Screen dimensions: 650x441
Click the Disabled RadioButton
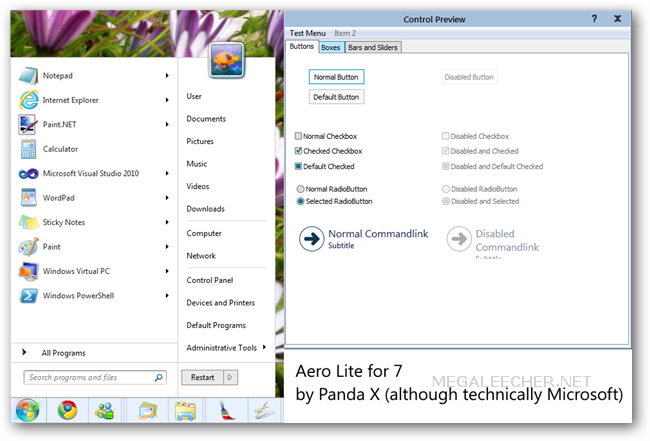(x=446, y=189)
